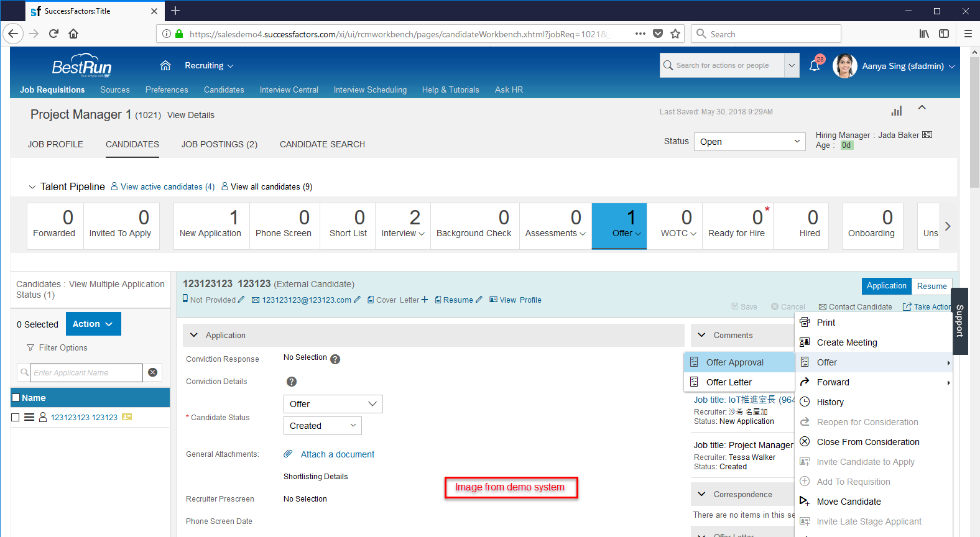Go back with the browser back arrow

point(13,34)
